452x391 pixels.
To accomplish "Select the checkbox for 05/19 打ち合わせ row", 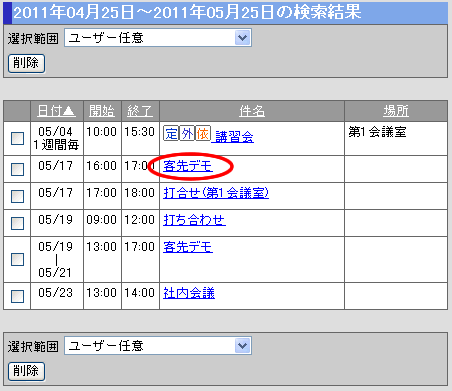I will tap(17, 223).
